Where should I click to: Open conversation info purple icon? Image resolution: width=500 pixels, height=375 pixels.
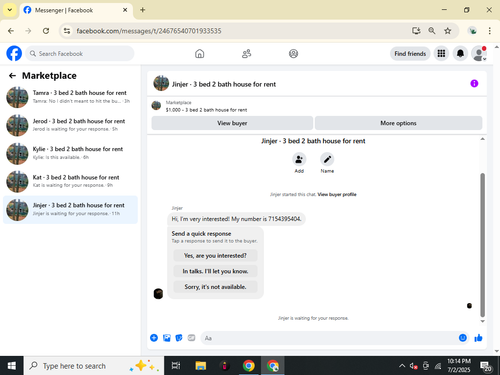[474, 83]
